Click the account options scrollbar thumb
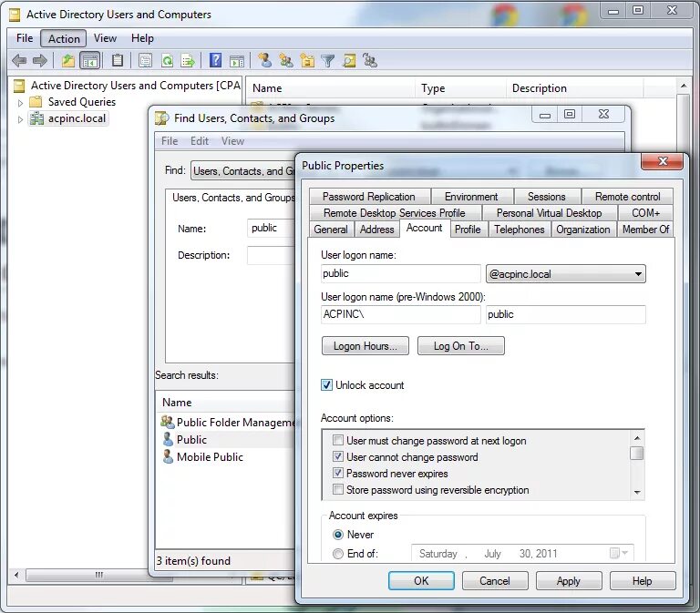This screenshot has width=700, height=613. tap(636, 453)
